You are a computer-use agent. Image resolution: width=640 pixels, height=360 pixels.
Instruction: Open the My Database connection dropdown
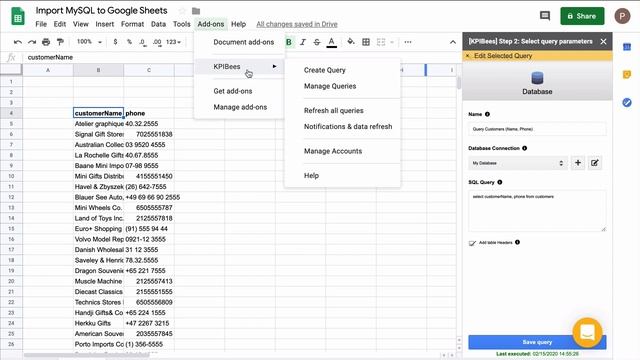[x=518, y=163]
